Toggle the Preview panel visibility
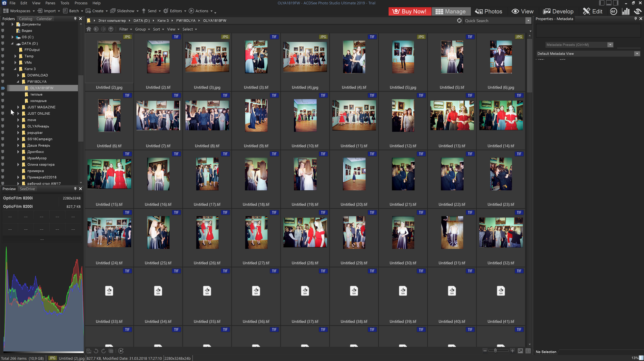 [81, 189]
